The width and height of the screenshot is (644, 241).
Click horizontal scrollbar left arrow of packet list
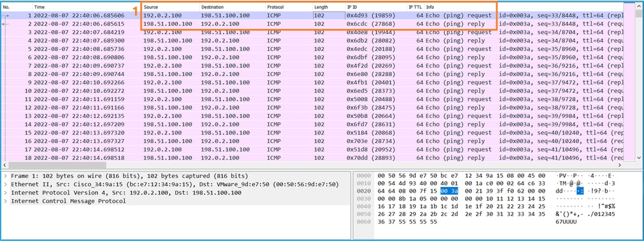coord(4,164)
